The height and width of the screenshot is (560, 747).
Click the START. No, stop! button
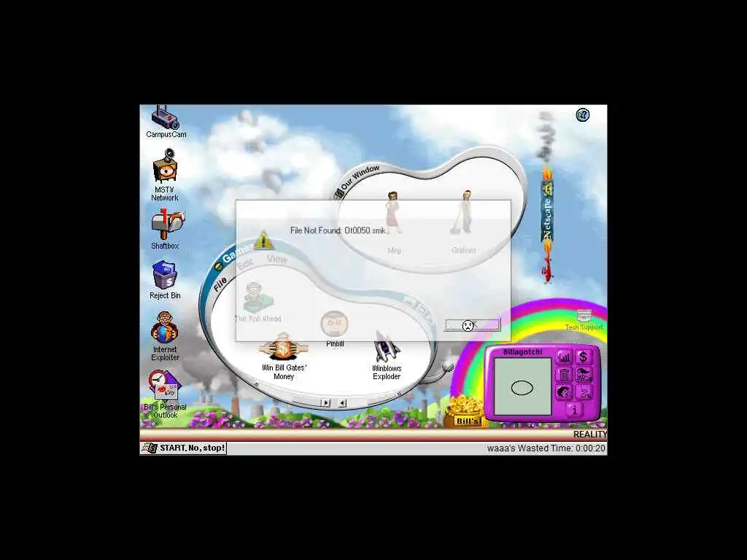pos(184,448)
